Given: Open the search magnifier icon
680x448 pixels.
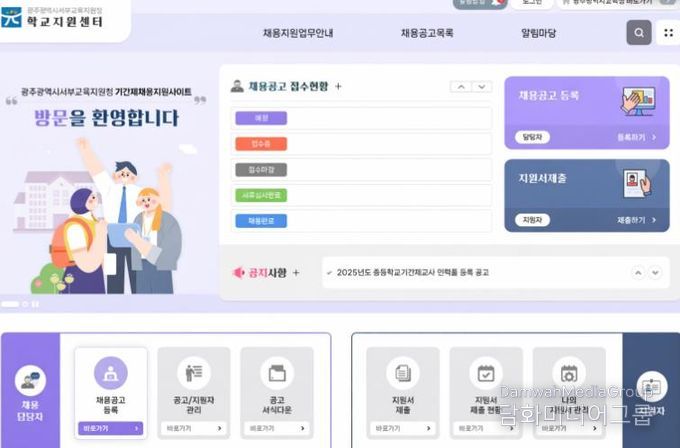Looking at the screenshot, I should (x=639, y=33).
